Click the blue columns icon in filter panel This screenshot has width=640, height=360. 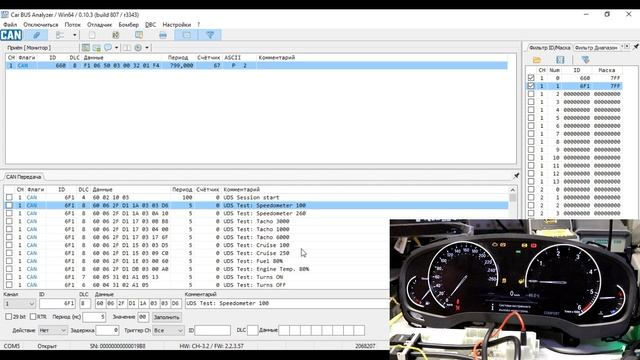pyautogui.click(x=560, y=60)
